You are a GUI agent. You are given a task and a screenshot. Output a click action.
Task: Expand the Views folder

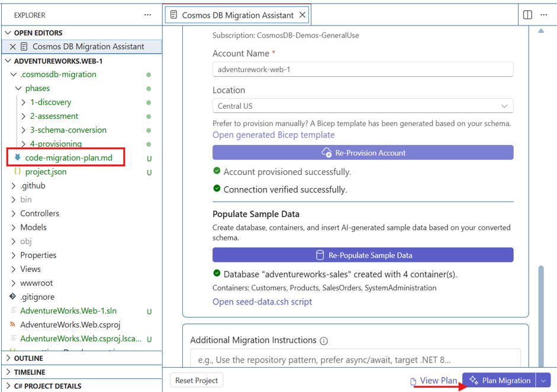tap(14, 269)
